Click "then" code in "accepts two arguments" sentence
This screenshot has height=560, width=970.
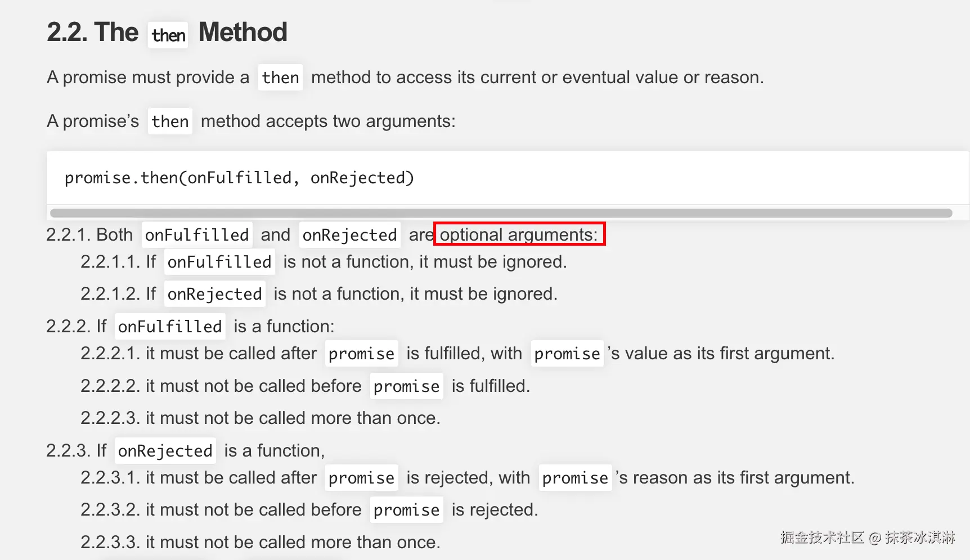(170, 121)
